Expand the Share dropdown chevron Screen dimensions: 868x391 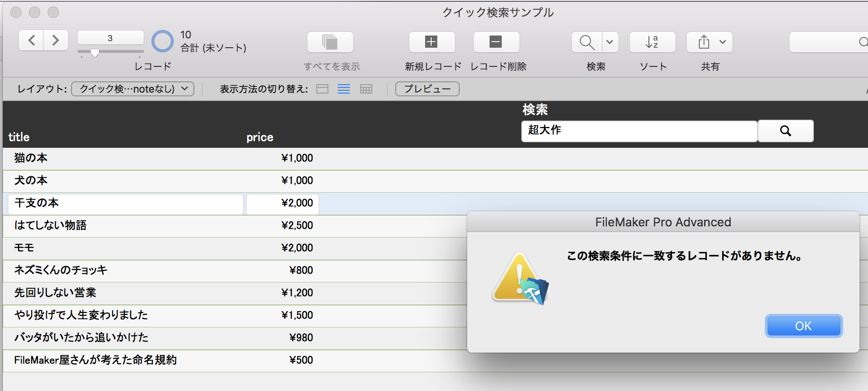(723, 42)
